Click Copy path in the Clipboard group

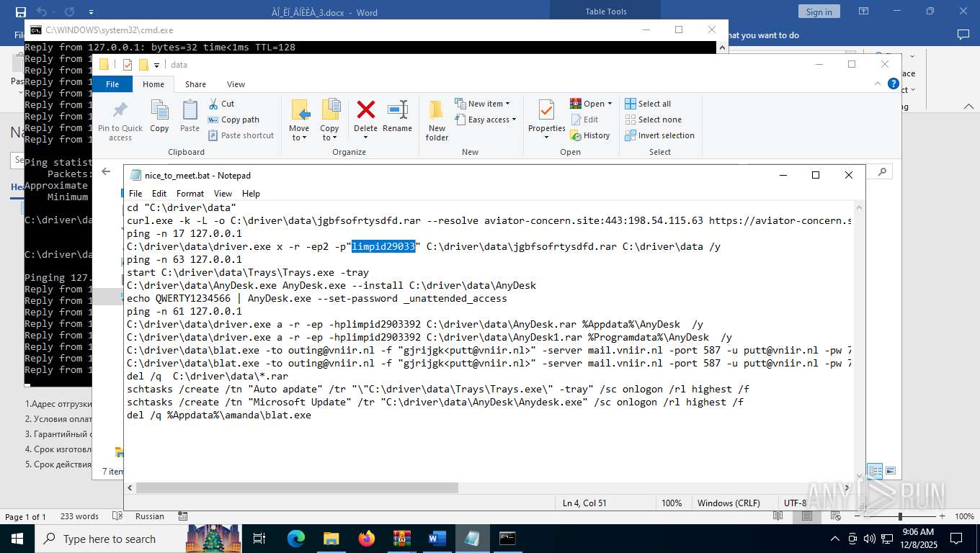tap(233, 120)
